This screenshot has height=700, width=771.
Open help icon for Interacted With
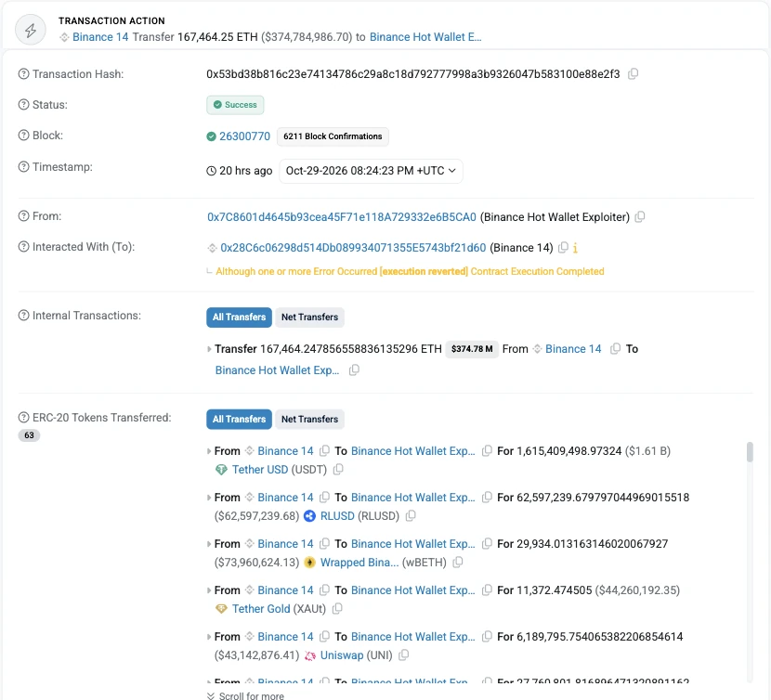(23, 247)
